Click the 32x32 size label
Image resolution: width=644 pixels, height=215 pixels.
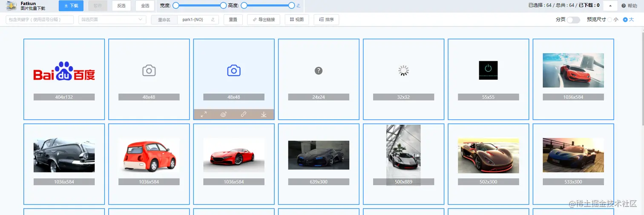[x=403, y=97]
